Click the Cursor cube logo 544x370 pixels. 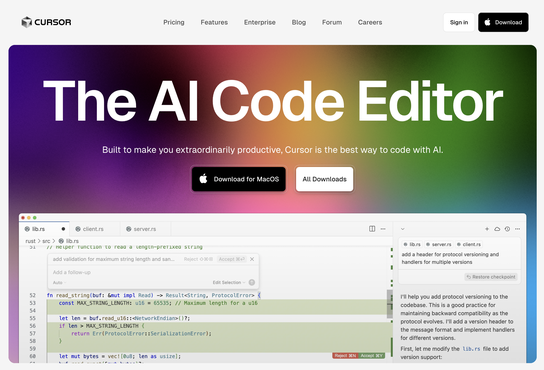point(26,22)
